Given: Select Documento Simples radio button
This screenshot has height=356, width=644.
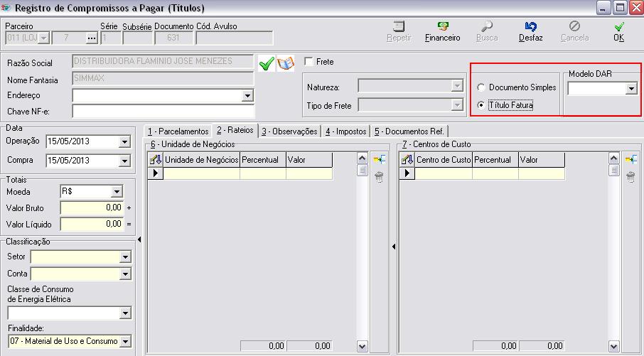Looking at the screenshot, I should (481, 87).
